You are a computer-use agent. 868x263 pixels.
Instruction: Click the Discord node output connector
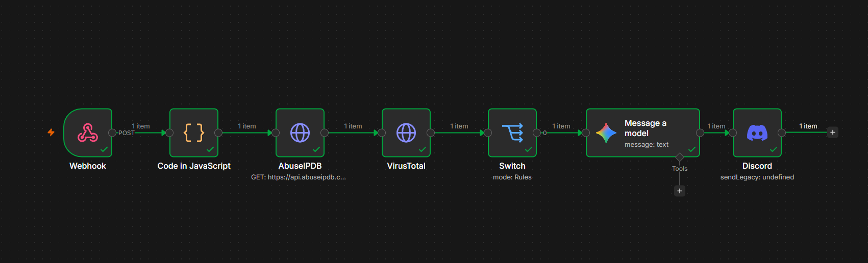point(782,133)
